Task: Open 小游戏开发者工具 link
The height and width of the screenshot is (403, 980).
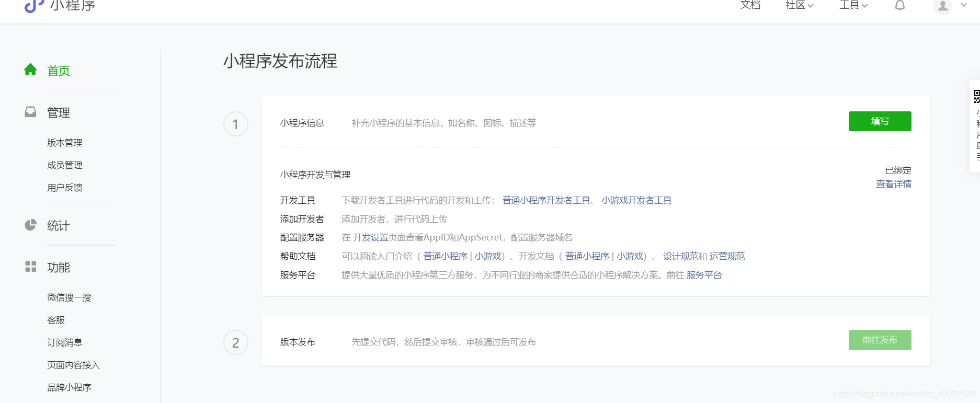Action: click(x=636, y=200)
